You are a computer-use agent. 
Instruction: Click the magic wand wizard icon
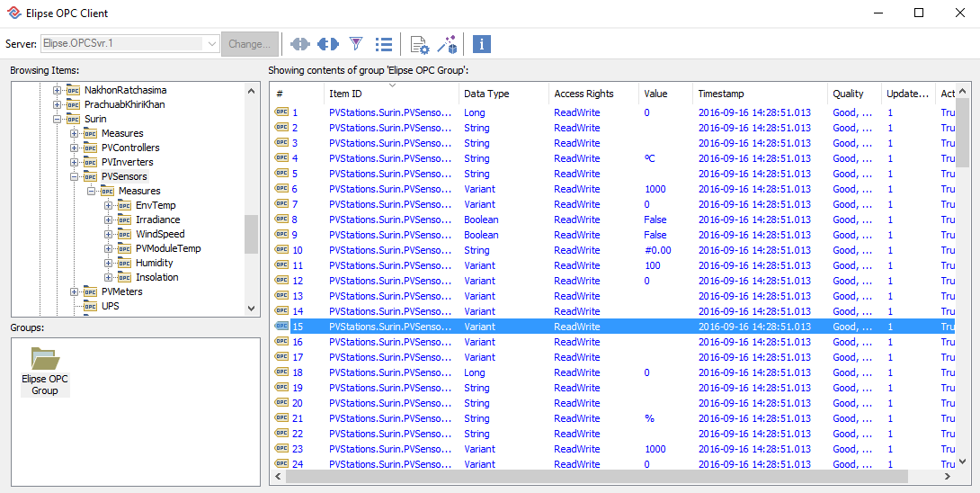coord(448,44)
